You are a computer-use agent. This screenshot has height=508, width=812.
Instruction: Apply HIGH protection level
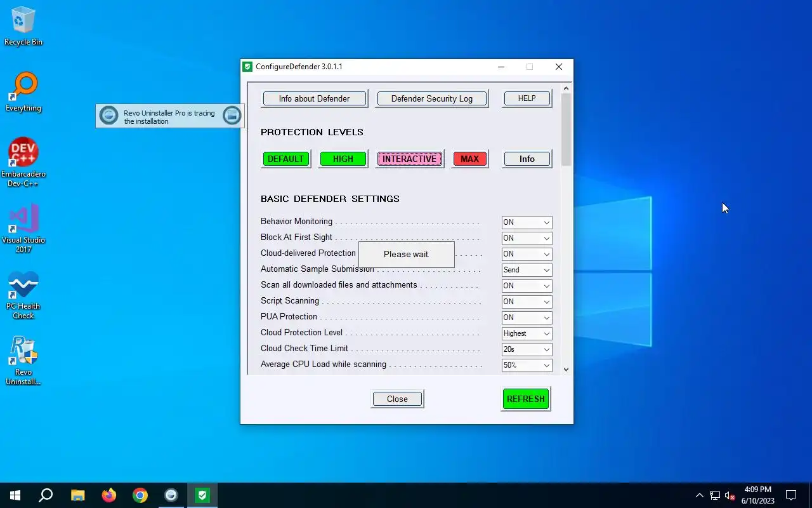[x=343, y=159]
